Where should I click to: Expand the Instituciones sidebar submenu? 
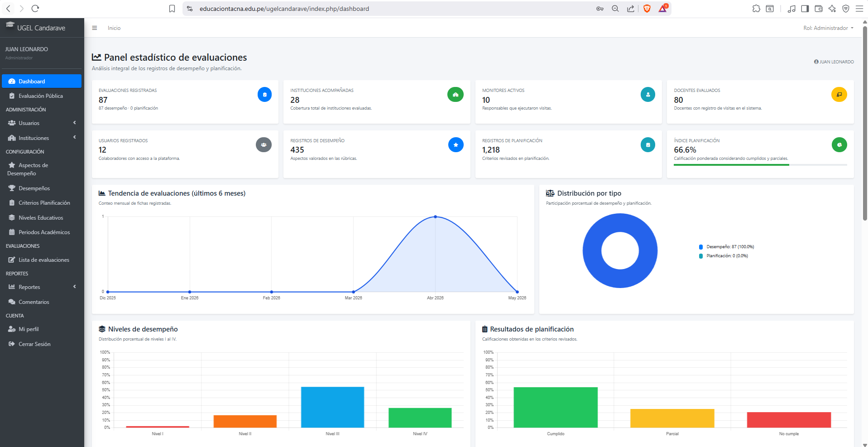(42, 138)
